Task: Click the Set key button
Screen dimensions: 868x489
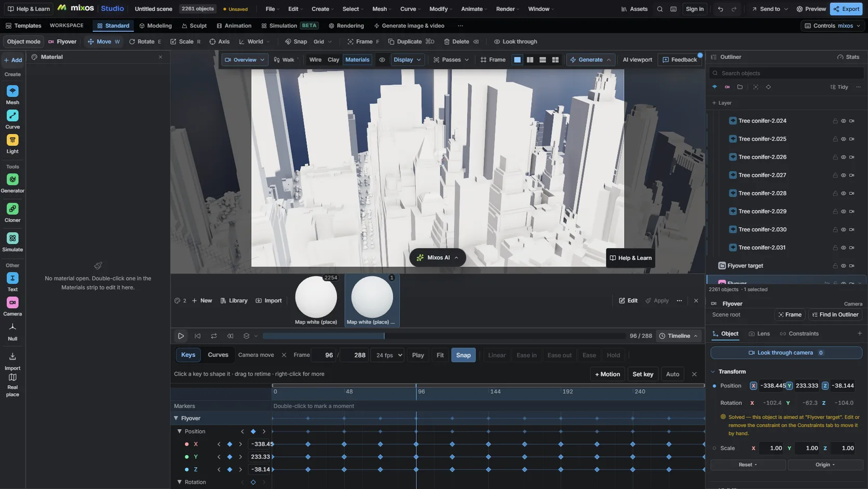Action: 643,374
